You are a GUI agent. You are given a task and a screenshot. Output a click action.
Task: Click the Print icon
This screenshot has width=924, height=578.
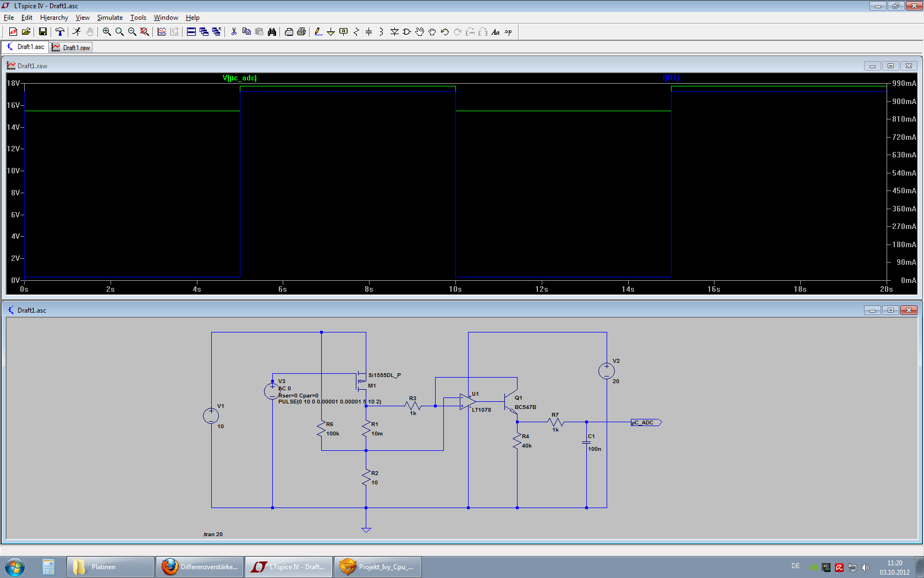[x=301, y=32]
